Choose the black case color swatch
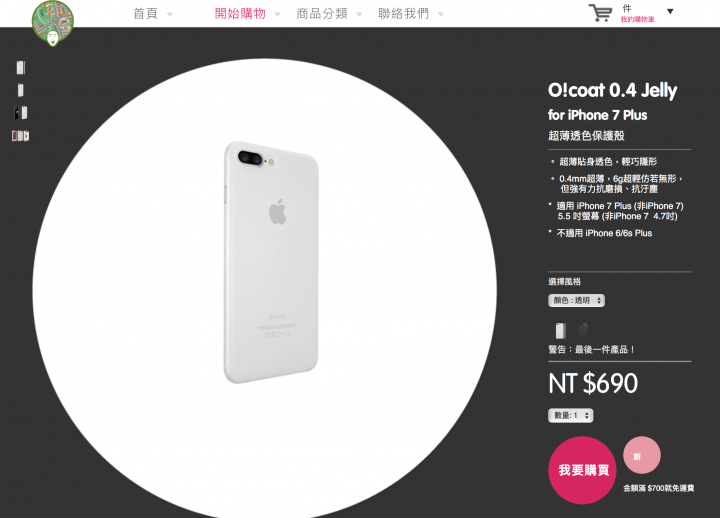Image resolution: width=720 pixels, height=518 pixels. tap(583, 330)
